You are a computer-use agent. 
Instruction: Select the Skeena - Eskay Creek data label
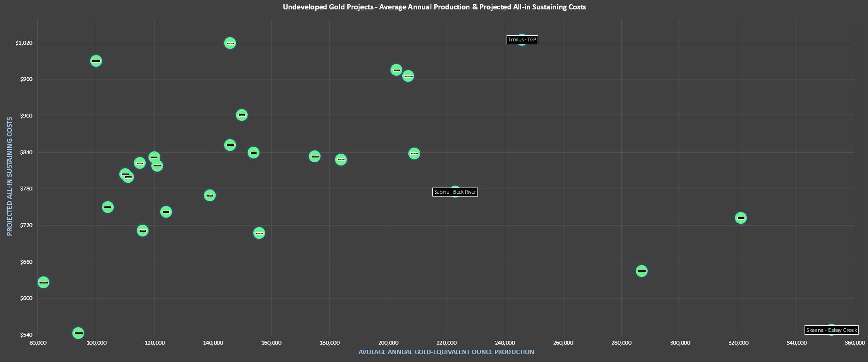pyautogui.click(x=832, y=330)
